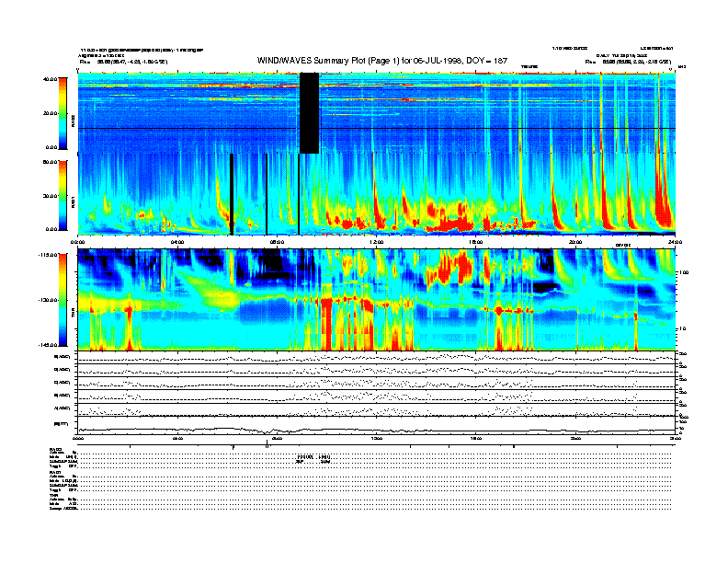Click the 10 tick on TNR right frequency axis
Image resolution: width=728 pixels, height=563 pixels.
(x=682, y=328)
